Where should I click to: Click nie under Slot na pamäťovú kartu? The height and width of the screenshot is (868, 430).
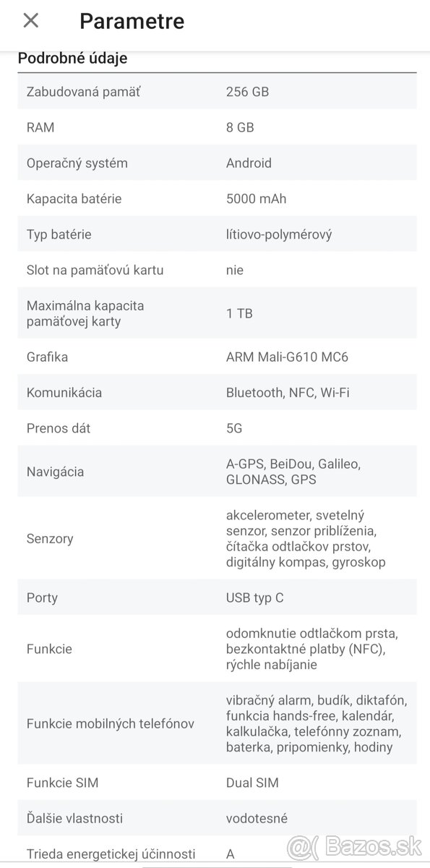pyautogui.click(x=233, y=270)
